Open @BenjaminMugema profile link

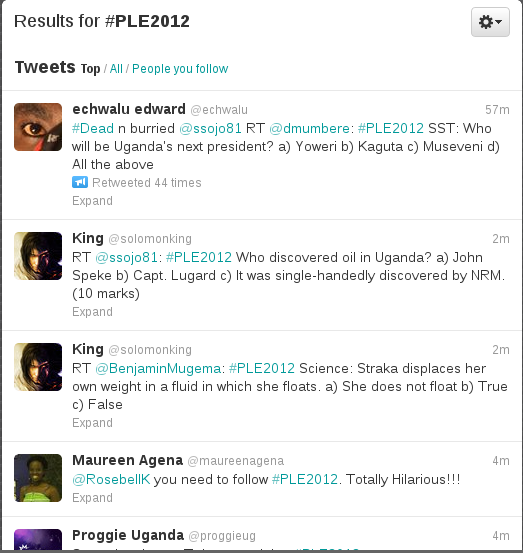point(158,369)
